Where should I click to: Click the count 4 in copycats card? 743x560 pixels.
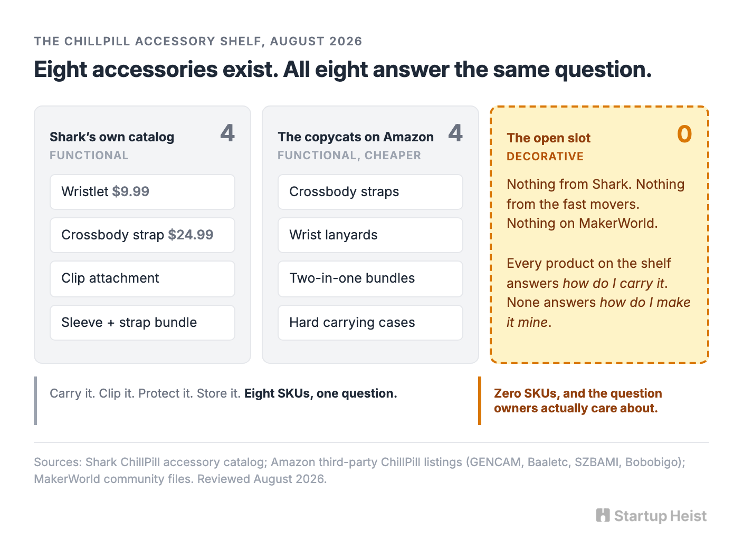455,133
